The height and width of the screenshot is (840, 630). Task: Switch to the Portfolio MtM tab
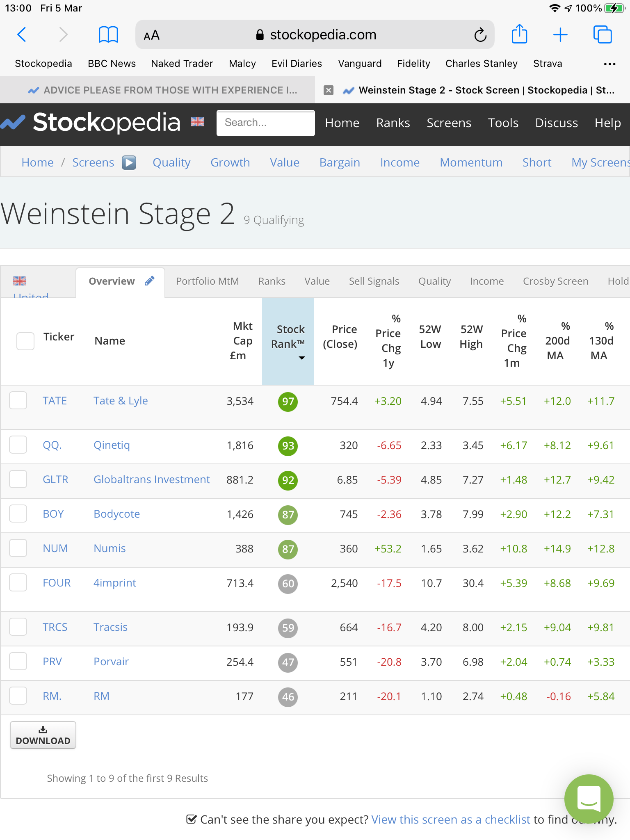(207, 281)
